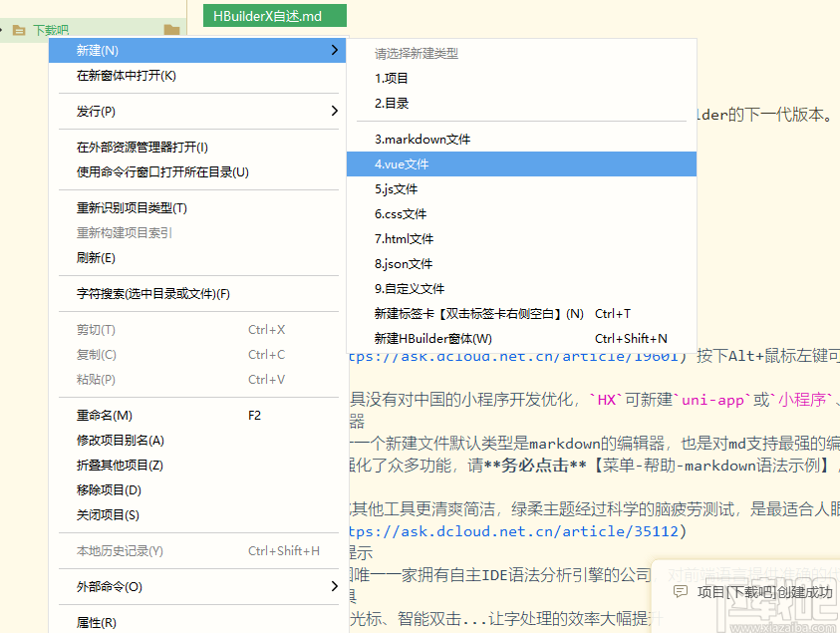Expand the 外部命令(O) submenu arrow
The height and width of the screenshot is (633, 840).
tap(334, 586)
